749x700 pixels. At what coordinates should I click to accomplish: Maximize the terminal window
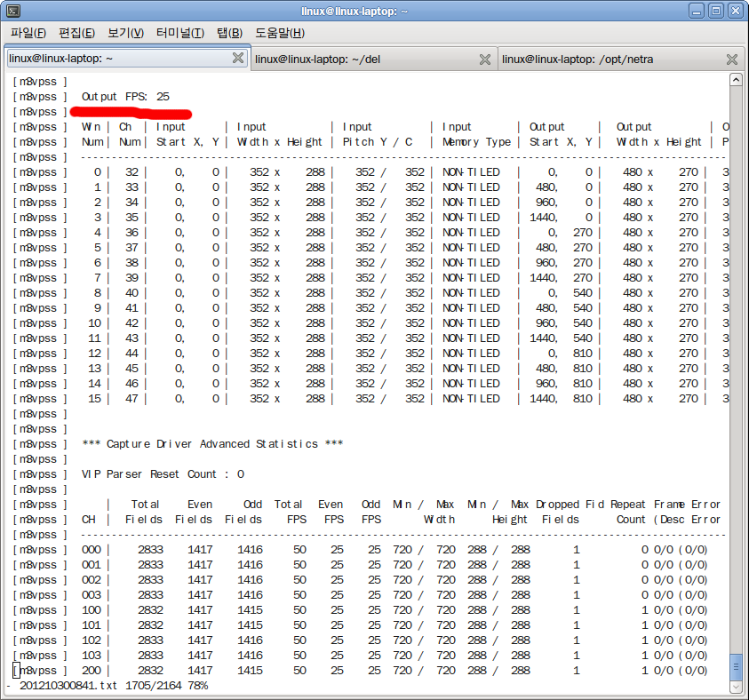click(716, 11)
